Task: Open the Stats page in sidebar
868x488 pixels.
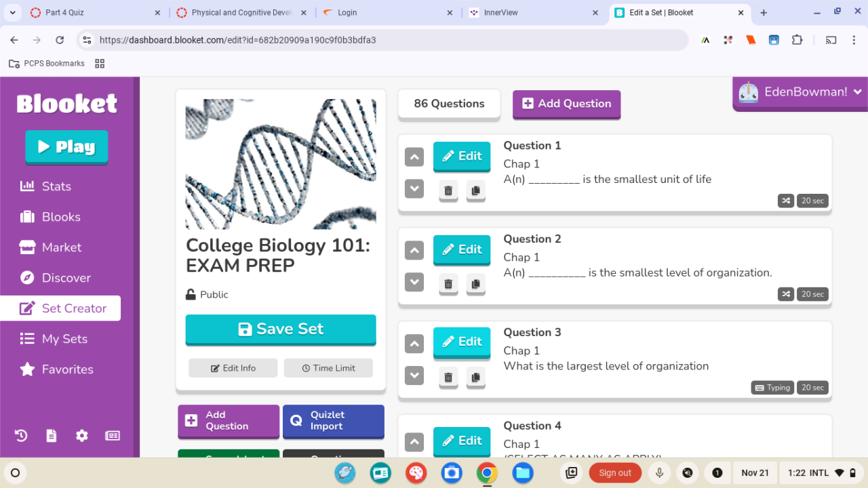Action: [56, 186]
